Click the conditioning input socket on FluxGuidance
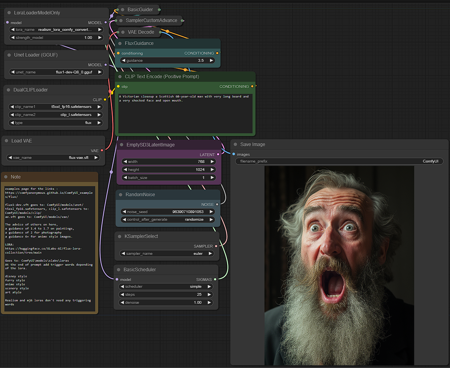The width and height of the screenshot is (450, 368). tap(118, 53)
